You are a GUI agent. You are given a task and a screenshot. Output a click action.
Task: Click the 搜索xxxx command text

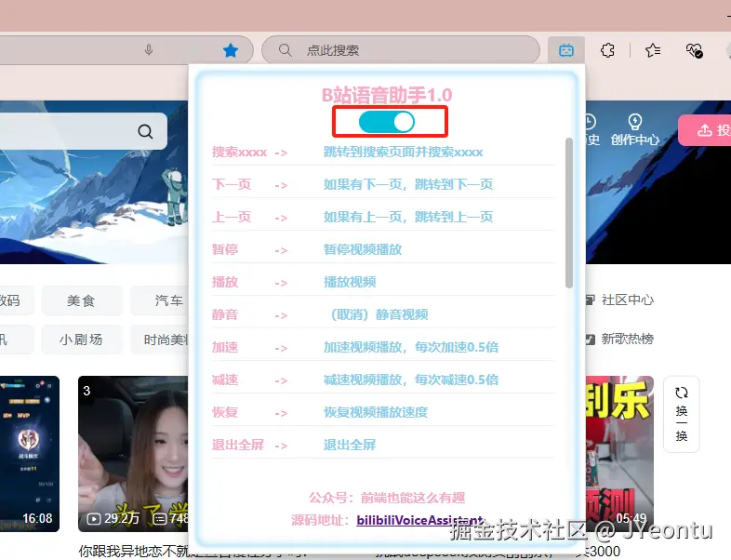tap(239, 152)
